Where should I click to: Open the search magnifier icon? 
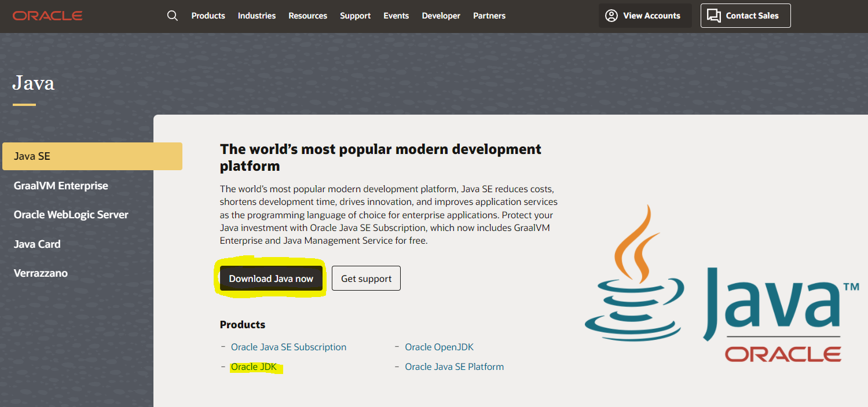[172, 16]
